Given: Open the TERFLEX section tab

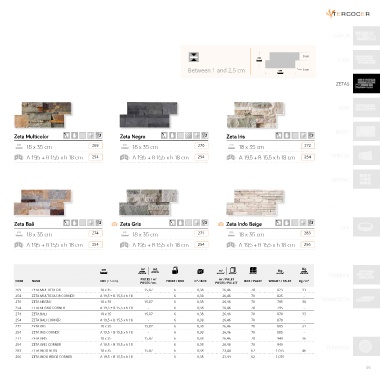Looking at the screenshot, I should click(366, 156).
